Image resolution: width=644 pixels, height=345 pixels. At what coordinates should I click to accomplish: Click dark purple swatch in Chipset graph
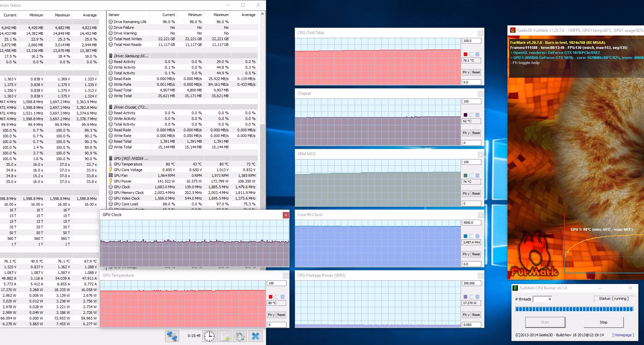465,115
